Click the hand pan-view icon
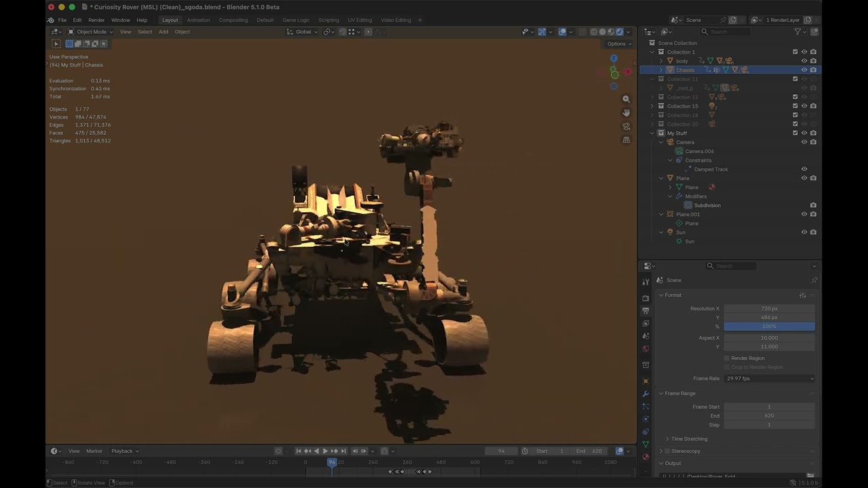868x488 pixels. [x=626, y=113]
